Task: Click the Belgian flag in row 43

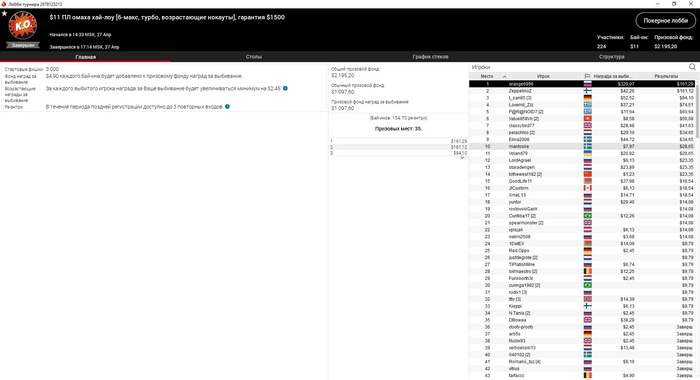Action: tap(588, 376)
